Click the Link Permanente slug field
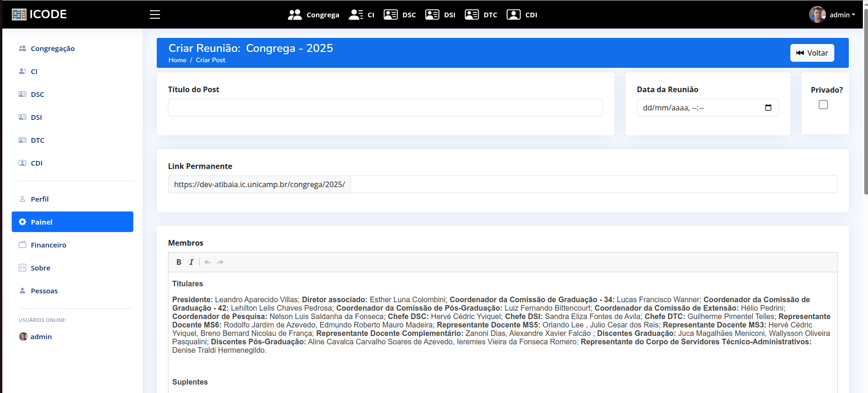 pos(593,184)
